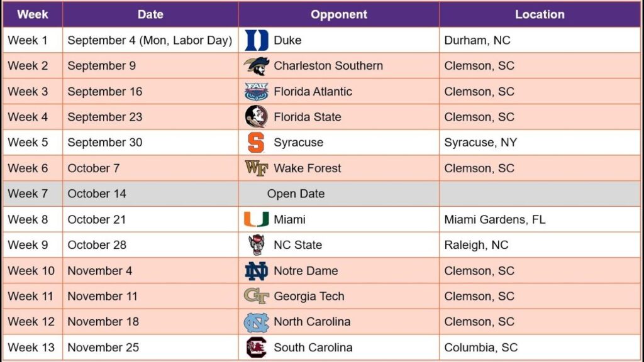This screenshot has height=362, width=644.
Task: Select the Miami Gardens, FL location cell
Action: (540, 219)
